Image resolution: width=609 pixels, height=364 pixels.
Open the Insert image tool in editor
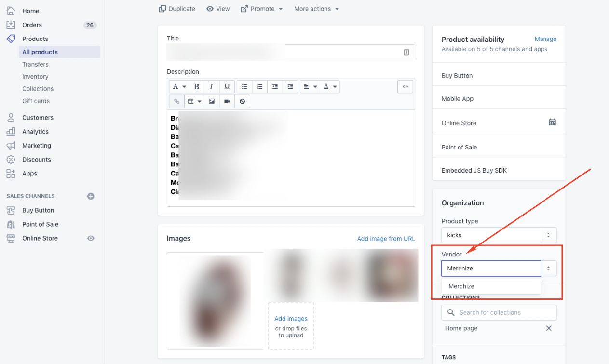212,102
